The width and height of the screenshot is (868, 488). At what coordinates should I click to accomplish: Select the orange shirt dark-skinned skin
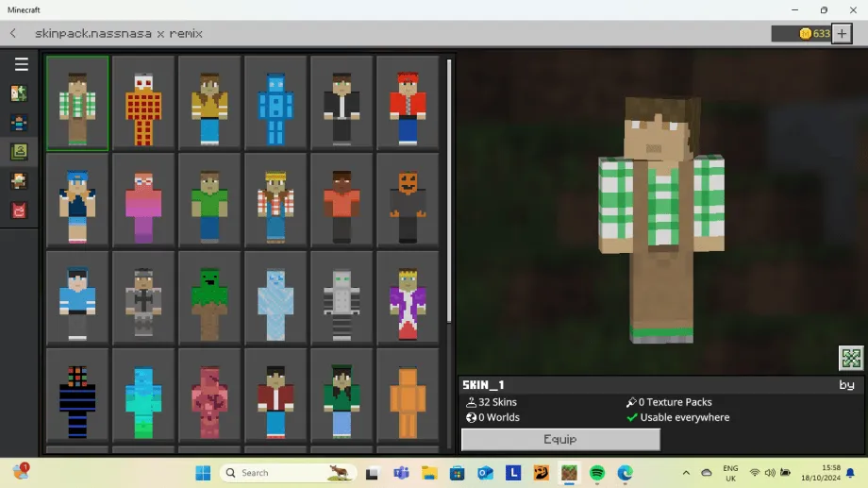[342, 200]
